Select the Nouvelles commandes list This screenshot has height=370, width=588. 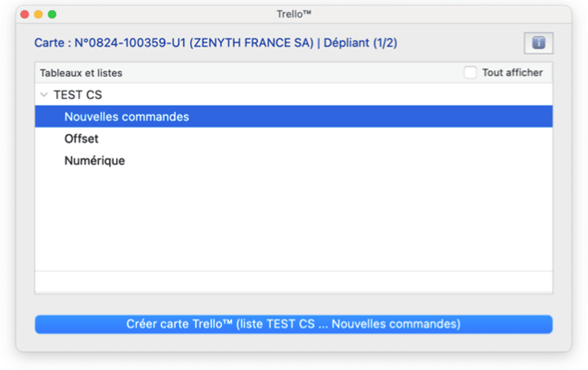293,117
